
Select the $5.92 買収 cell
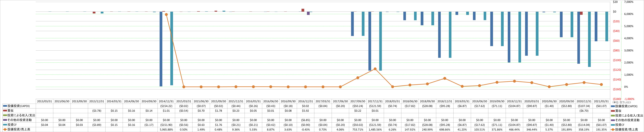coord(305,111)
